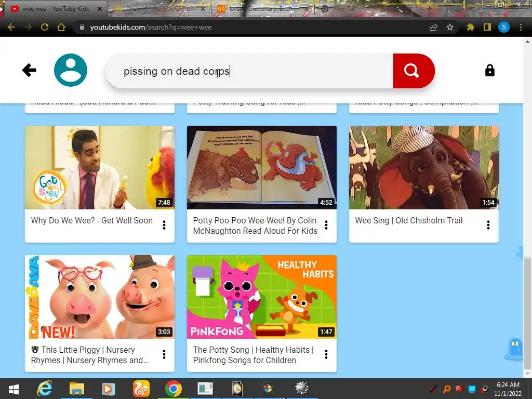Open options menu for This Little Piggy video

pos(164,354)
